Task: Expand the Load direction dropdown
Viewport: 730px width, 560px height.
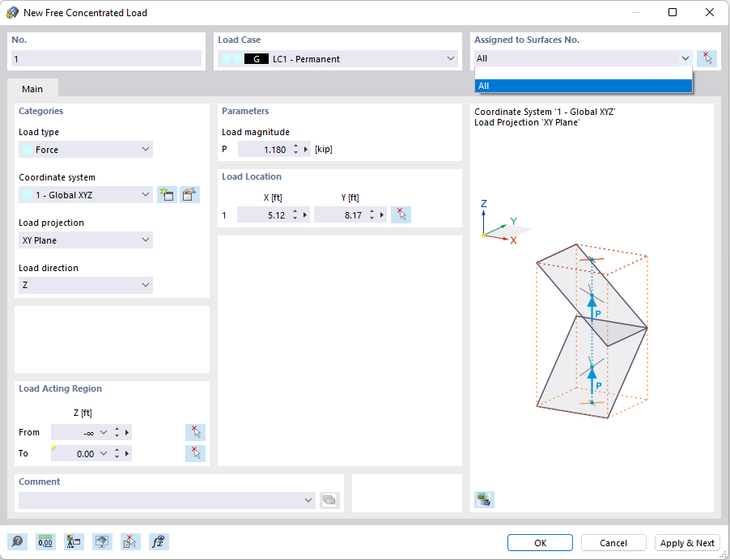Action: click(x=146, y=285)
